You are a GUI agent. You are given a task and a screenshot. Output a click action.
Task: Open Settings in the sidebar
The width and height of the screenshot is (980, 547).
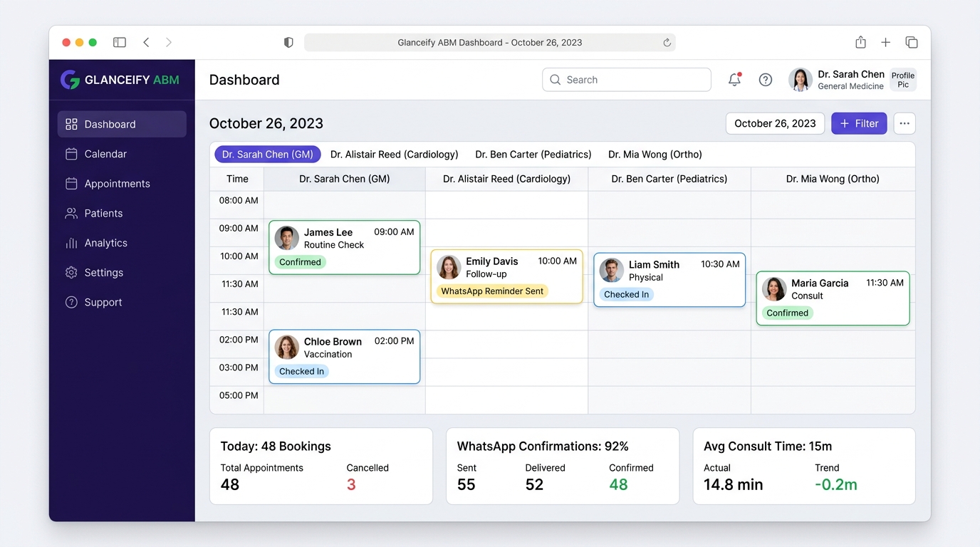pos(122,273)
